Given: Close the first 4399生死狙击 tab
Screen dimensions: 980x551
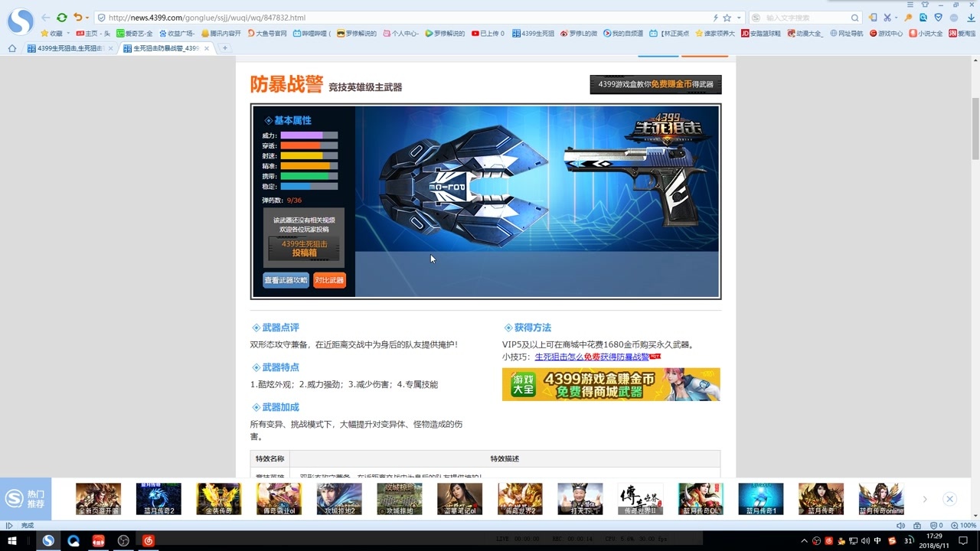Looking at the screenshot, I should tap(110, 48).
